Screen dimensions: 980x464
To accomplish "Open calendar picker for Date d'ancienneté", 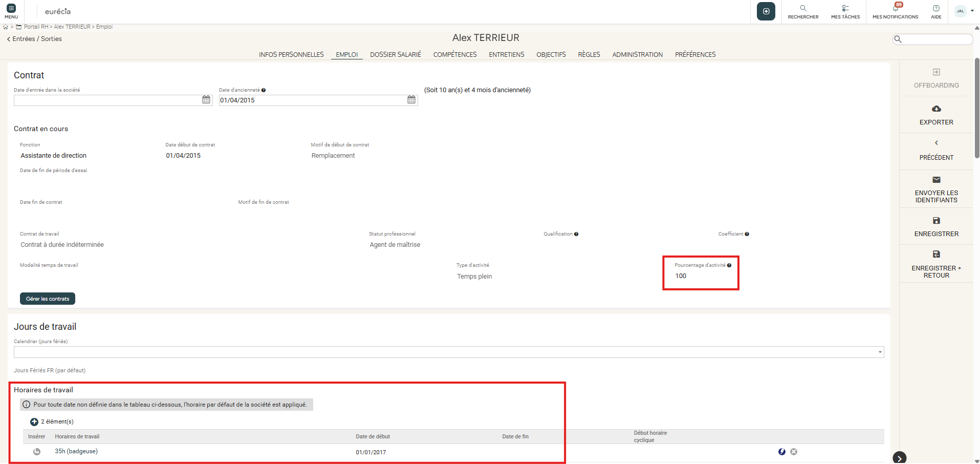I will click(x=411, y=100).
